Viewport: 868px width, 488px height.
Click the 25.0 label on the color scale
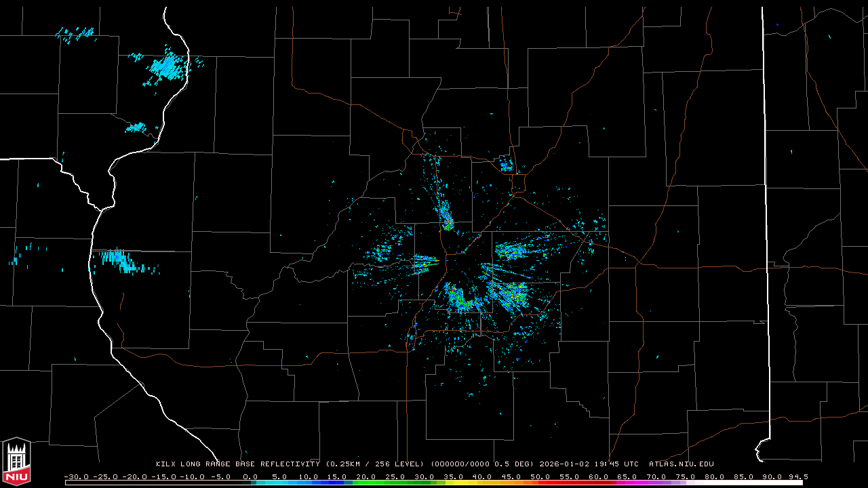pos(395,476)
